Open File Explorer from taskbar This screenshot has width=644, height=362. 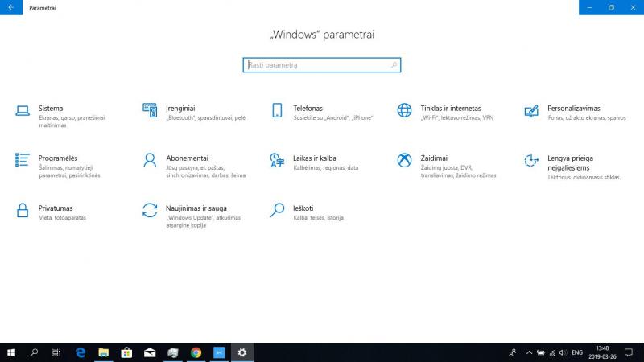[x=104, y=352]
